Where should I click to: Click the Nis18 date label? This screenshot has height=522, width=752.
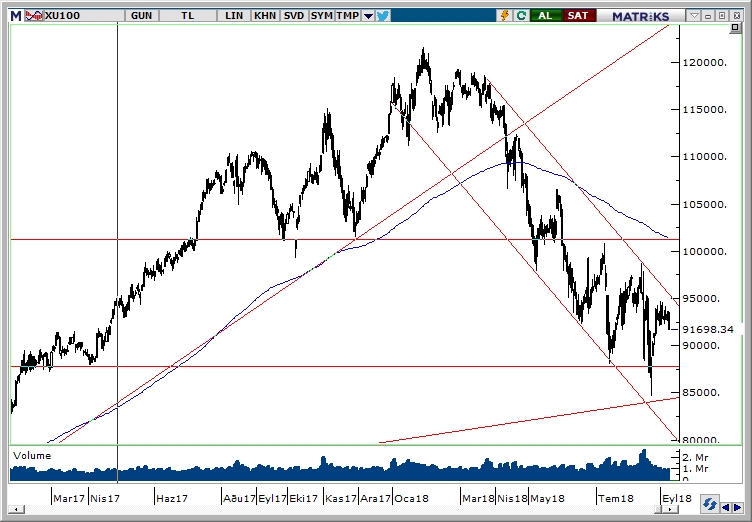tap(512, 498)
